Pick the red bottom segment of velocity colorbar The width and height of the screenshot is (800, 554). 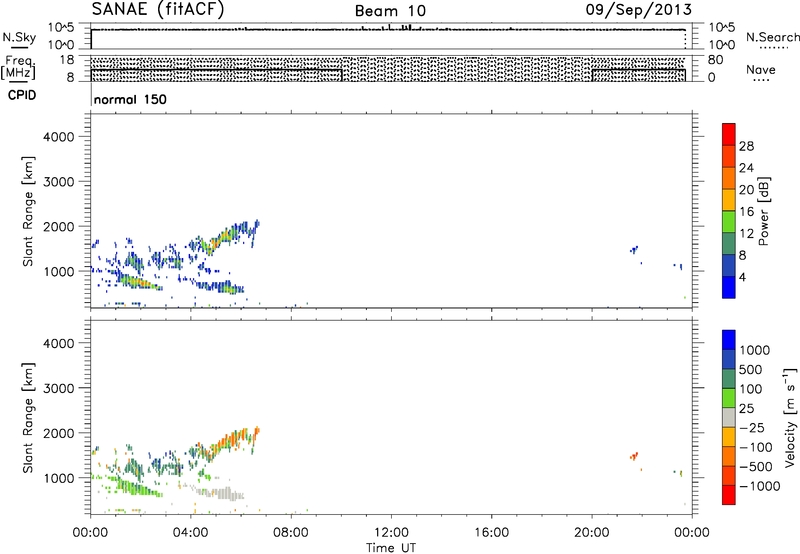[x=729, y=495]
